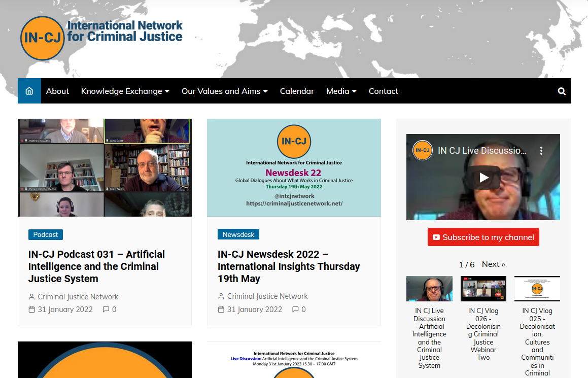Play the IN CJ Live Discussion video
This screenshot has height=378, width=588.
point(483,178)
